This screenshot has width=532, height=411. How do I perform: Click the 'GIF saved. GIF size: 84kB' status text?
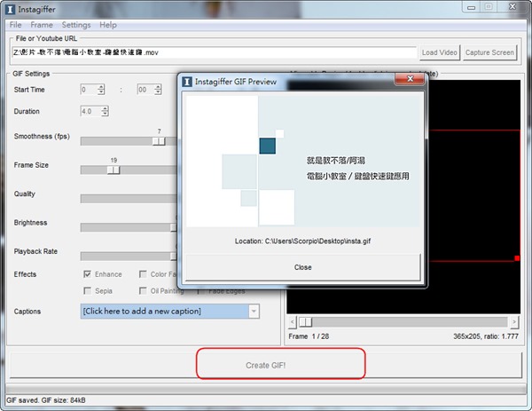click(46, 400)
